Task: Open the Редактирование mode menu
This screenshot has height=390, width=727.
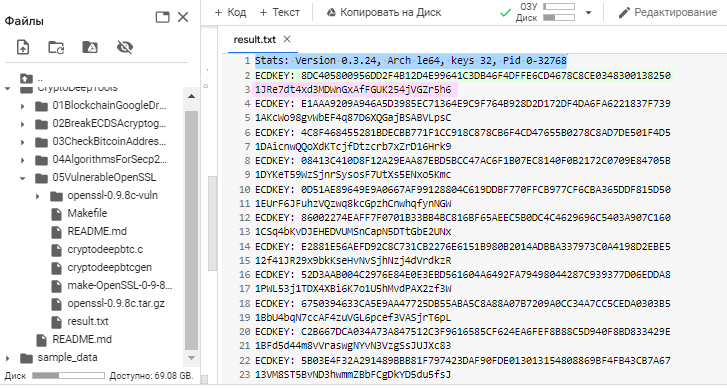Action: pyautogui.click(x=668, y=13)
